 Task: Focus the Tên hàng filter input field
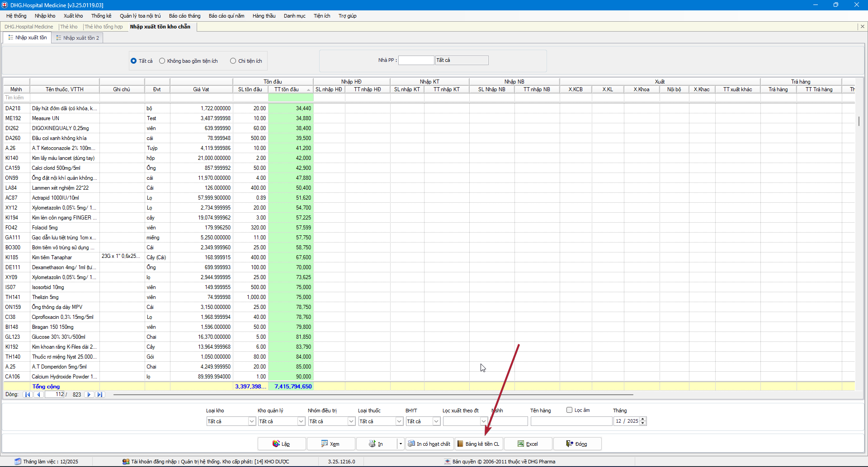click(571, 421)
